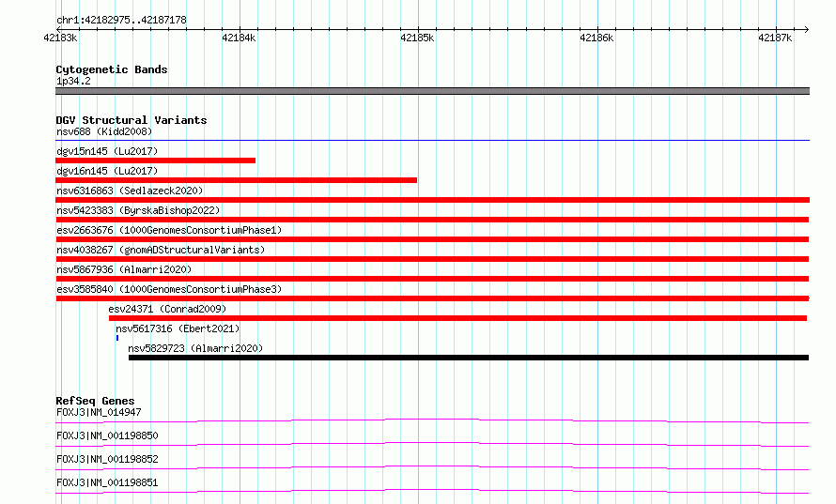The height and width of the screenshot is (504, 836).
Task: Open variant nsv688 (Kidd2008) label
Action: tap(104, 131)
